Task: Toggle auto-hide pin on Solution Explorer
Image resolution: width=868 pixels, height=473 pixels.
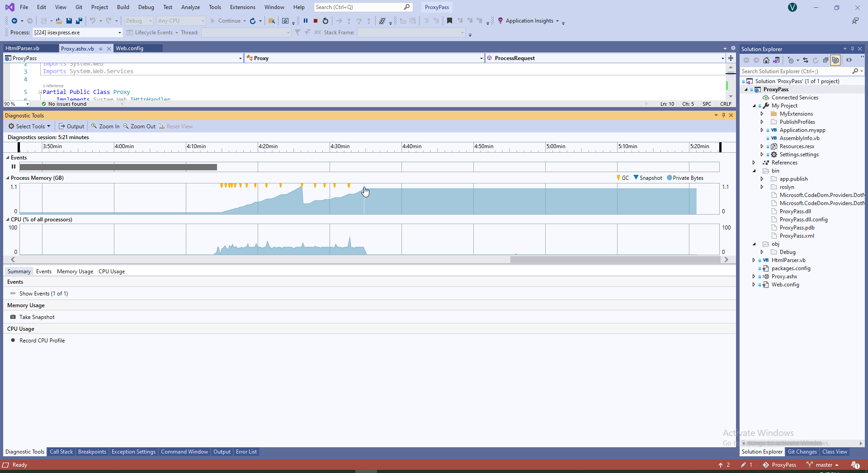Action: (x=852, y=49)
